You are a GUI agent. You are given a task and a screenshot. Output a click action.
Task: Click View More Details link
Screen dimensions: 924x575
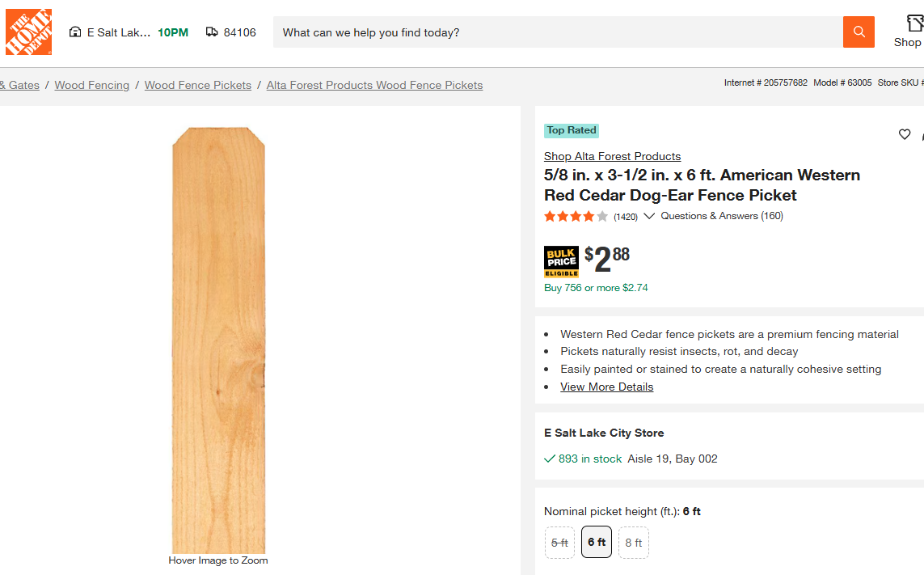click(x=606, y=387)
